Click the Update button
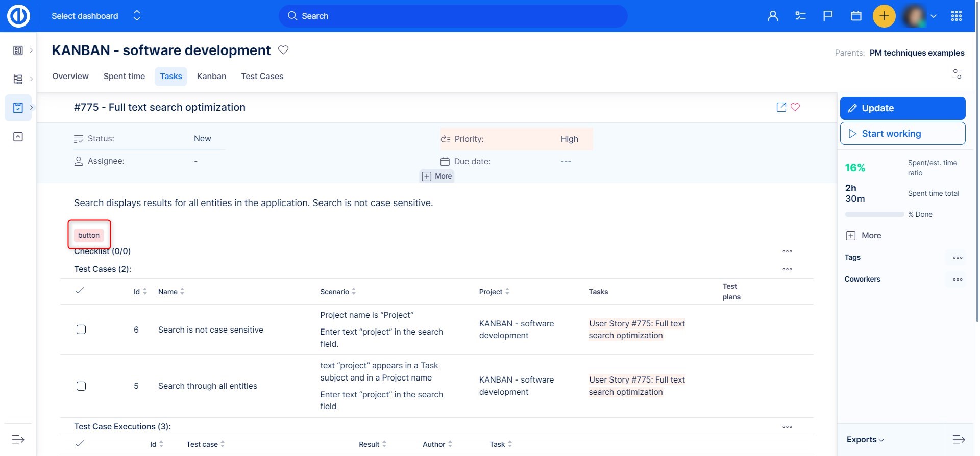The height and width of the screenshot is (456, 980). (902, 108)
